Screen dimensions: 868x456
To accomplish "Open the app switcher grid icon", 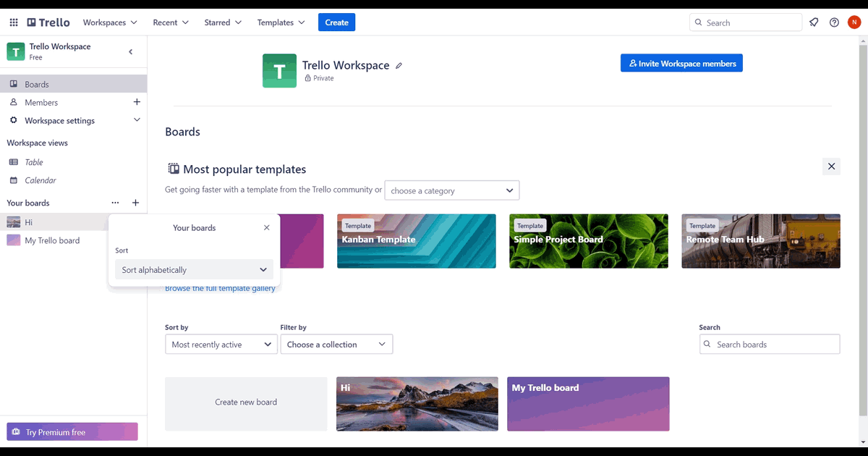I will point(14,22).
